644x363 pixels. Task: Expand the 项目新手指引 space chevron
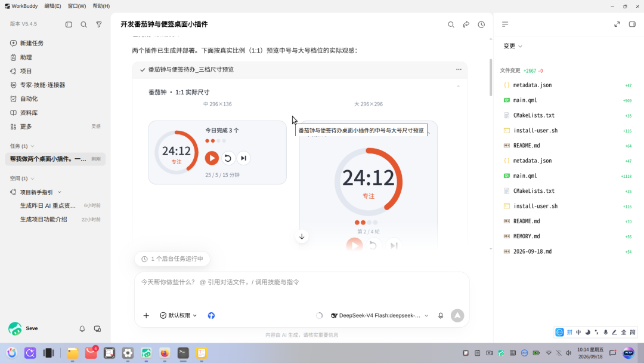click(60, 192)
